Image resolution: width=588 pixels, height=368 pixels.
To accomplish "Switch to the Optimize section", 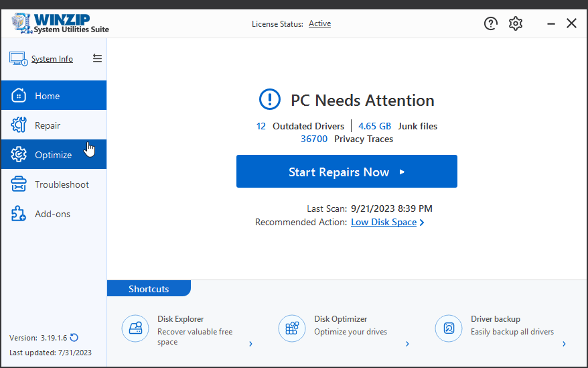I will [54, 154].
